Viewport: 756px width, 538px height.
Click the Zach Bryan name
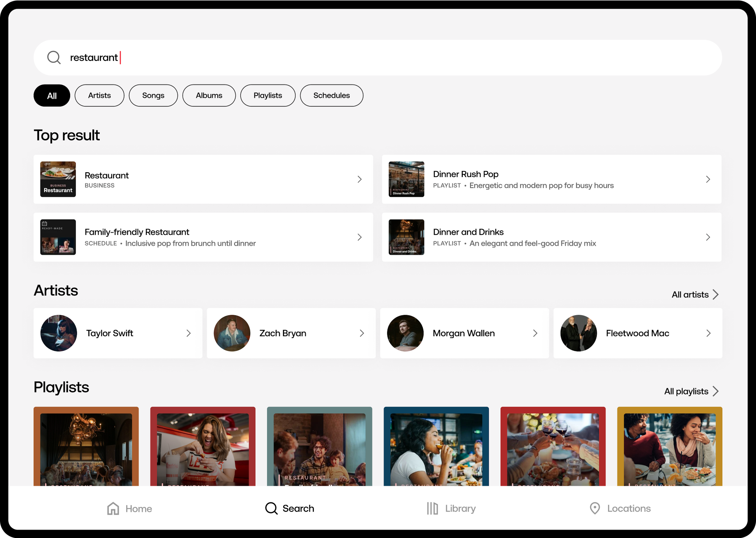coord(283,333)
